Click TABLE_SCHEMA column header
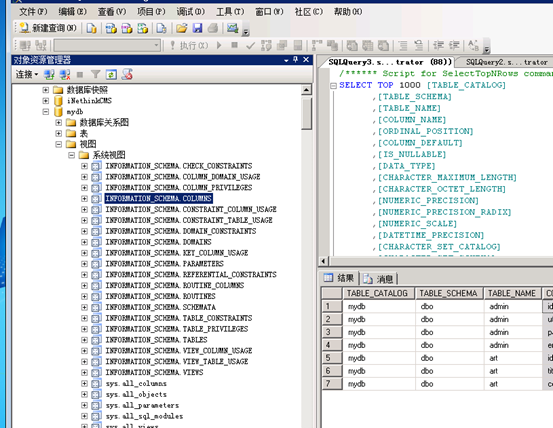 coord(449,293)
